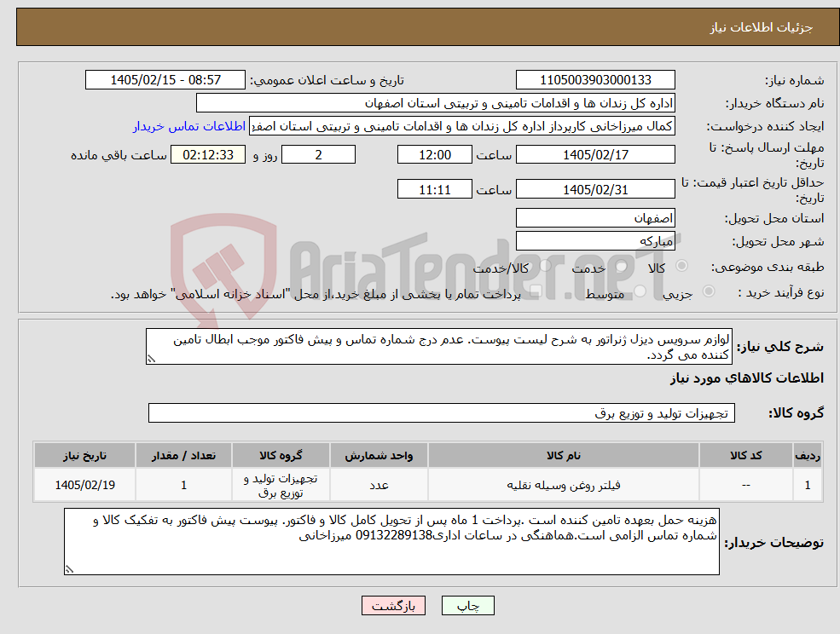The image size is (840, 634).
Task: Click the general description text area
Action: pyautogui.click(x=438, y=347)
